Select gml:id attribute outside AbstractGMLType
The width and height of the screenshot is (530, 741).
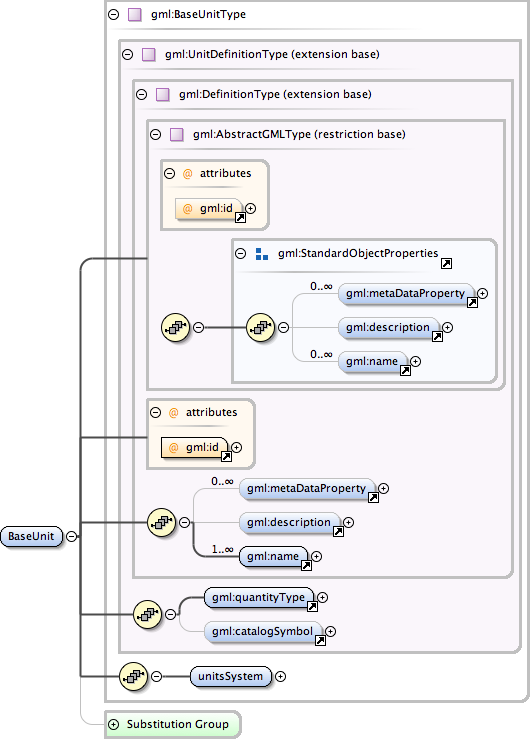click(195, 448)
